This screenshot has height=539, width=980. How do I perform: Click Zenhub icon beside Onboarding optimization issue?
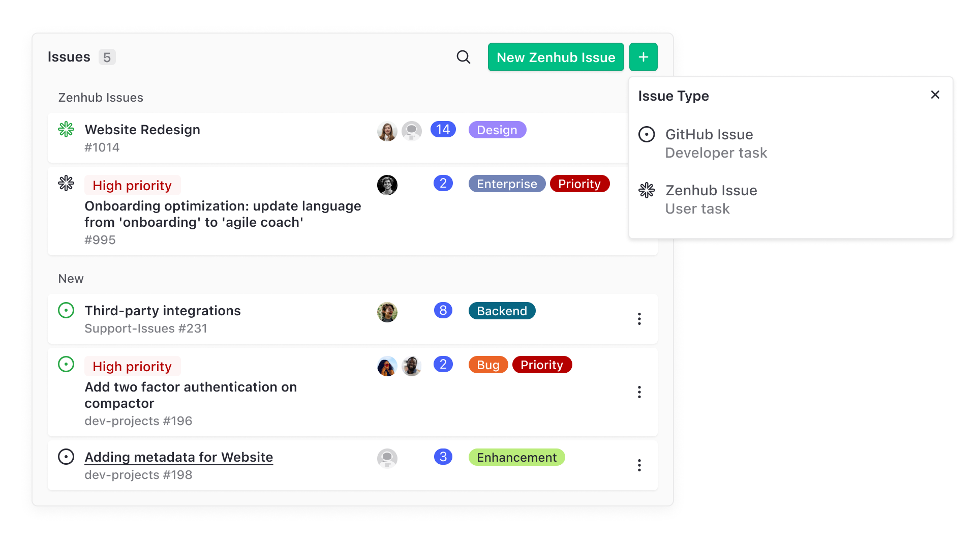66,183
